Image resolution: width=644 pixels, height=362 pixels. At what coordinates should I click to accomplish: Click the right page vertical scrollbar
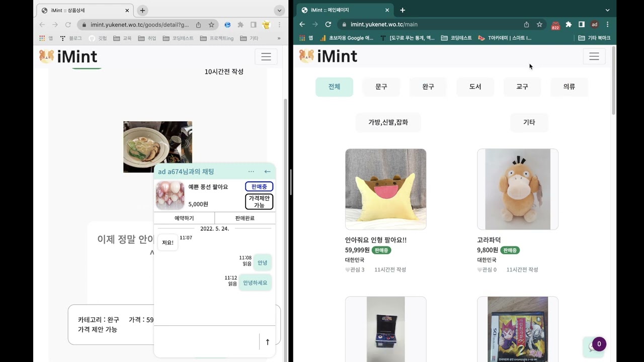613,80
